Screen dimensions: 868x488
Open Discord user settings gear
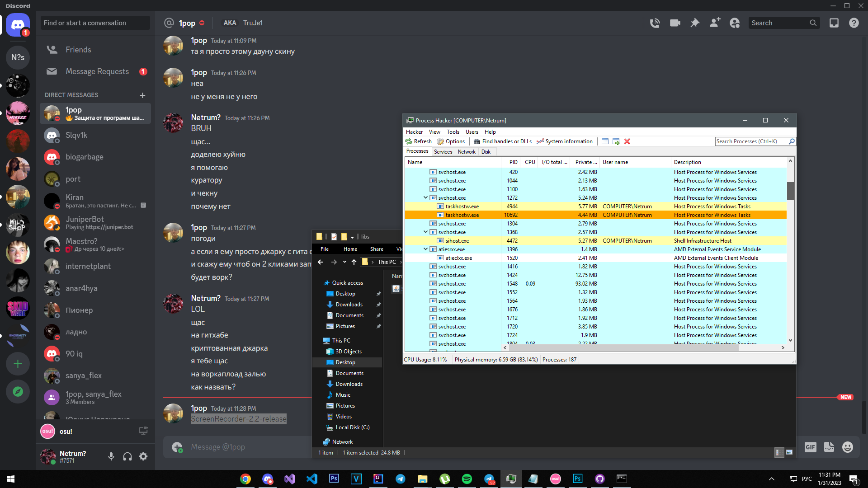(x=143, y=456)
